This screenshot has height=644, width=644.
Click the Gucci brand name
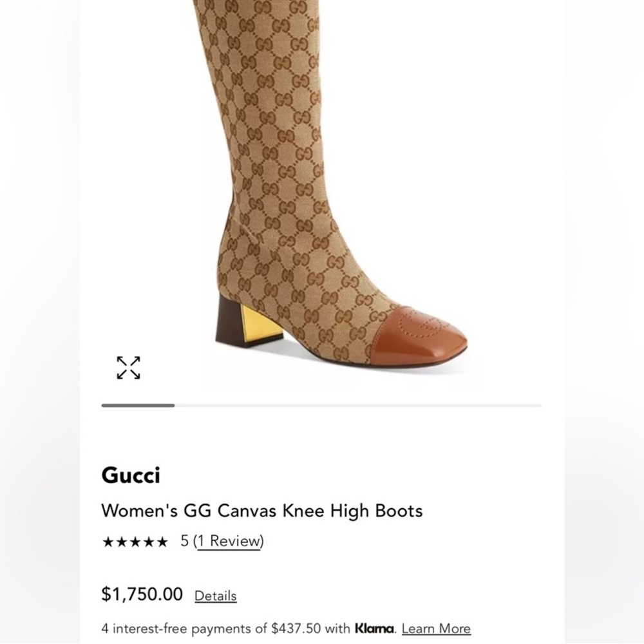click(131, 475)
